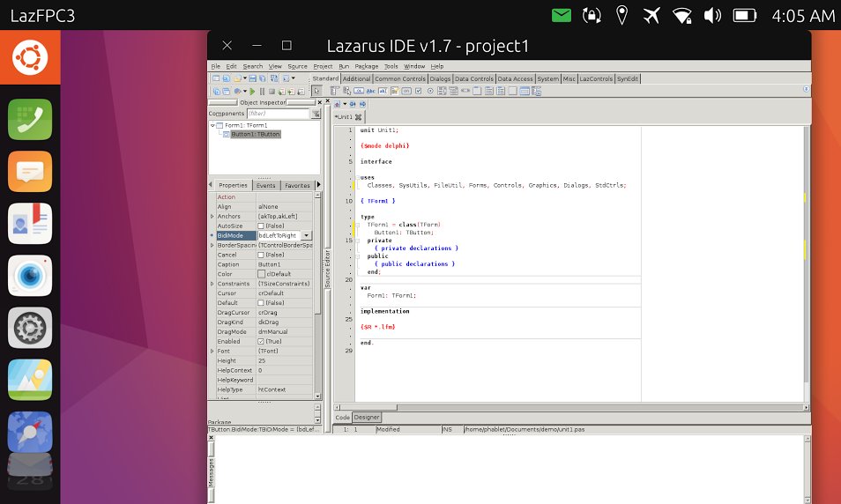This screenshot has width=841, height=504.
Task: Switch to the Dialogs palette tab
Action: point(440,78)
